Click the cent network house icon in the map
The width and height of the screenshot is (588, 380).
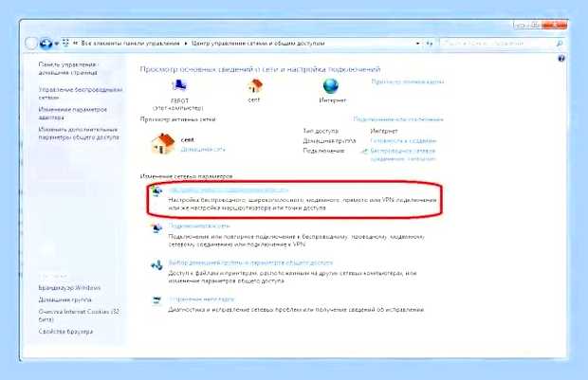[x=255, y=86]
